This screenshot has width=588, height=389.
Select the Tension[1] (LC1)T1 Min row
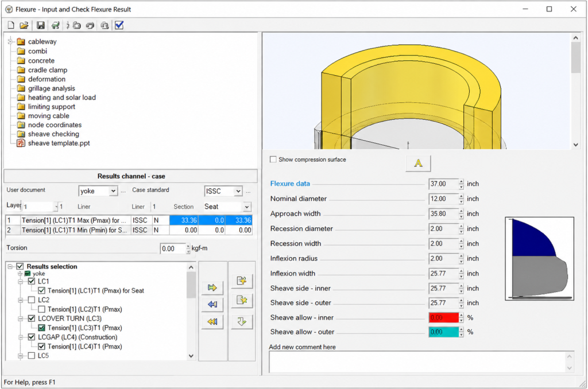(x=129, y=230)
